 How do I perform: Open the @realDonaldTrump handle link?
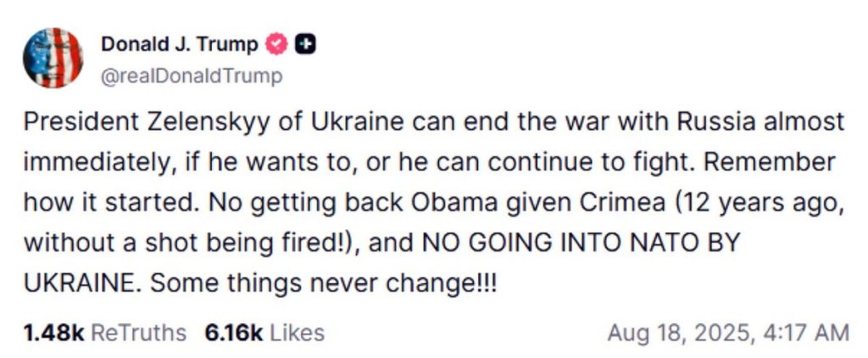[x=191, y=76]
